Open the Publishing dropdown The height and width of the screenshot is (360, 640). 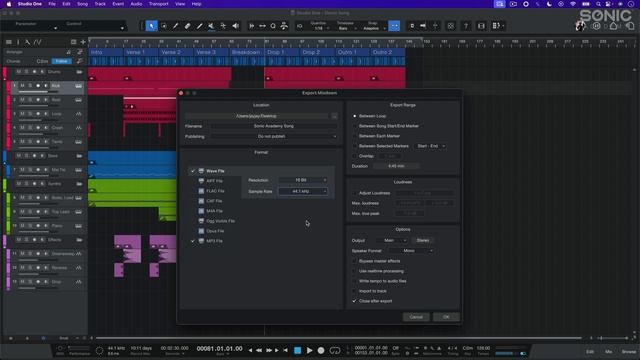tap(273, 136)
